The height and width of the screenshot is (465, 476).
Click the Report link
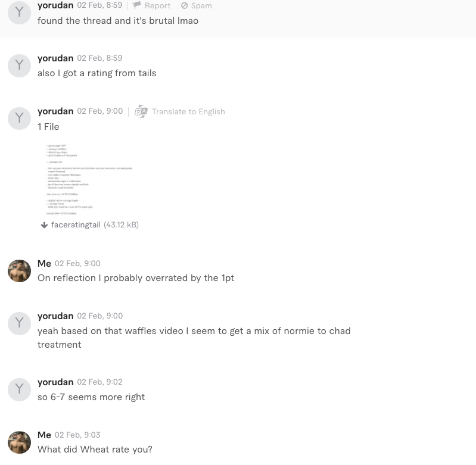pyautogui.click(x=157, y=6)
